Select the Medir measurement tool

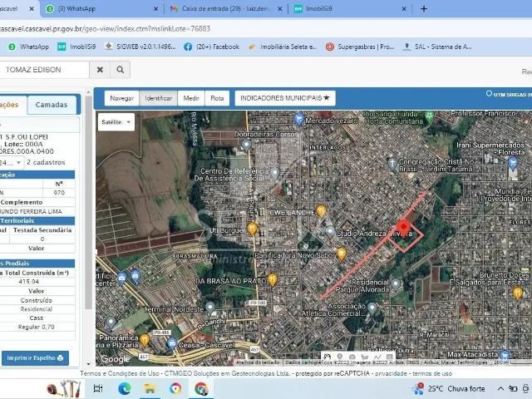pos(191,98)
